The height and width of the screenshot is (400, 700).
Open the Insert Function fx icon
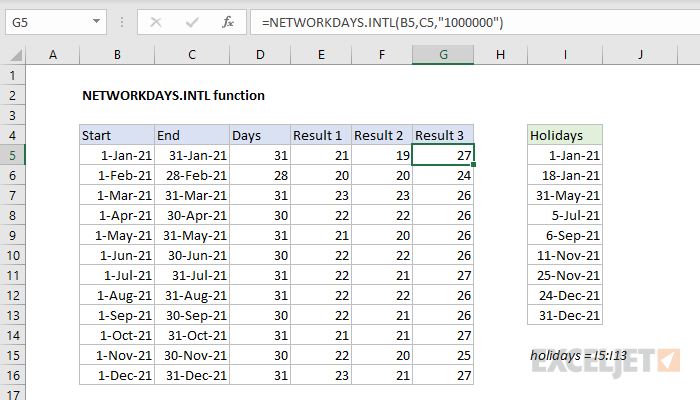pos(228,22)
